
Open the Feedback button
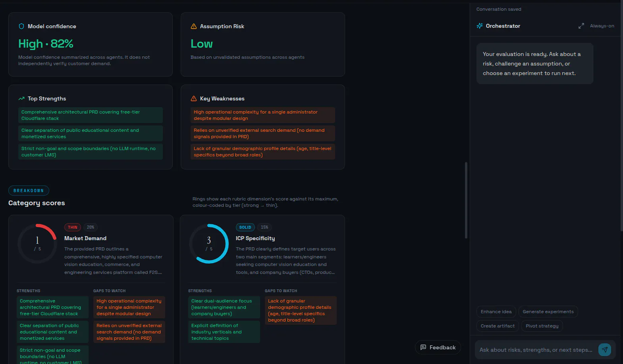click(438, 347)
